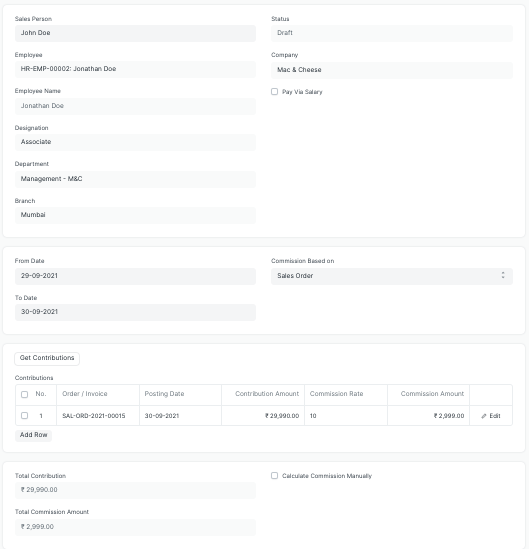Image resolution: width=529 pixels, height=549 pixels.
Task: Click Commission Rate cell 10
Action: pyautogui.click(x=346, y=416)
